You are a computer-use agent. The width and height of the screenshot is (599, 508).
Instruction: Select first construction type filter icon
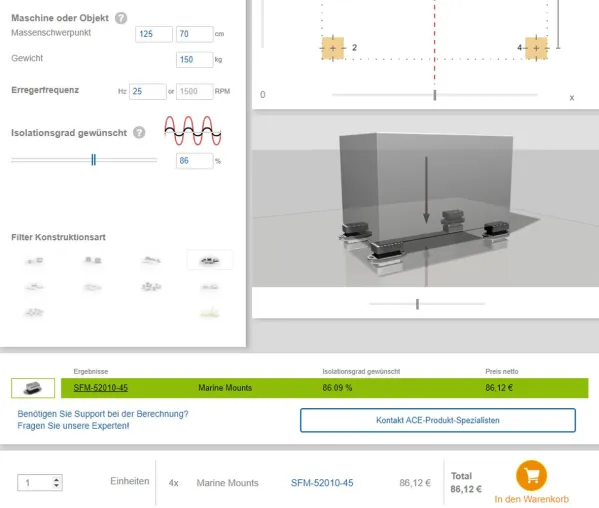pos(34,261)
